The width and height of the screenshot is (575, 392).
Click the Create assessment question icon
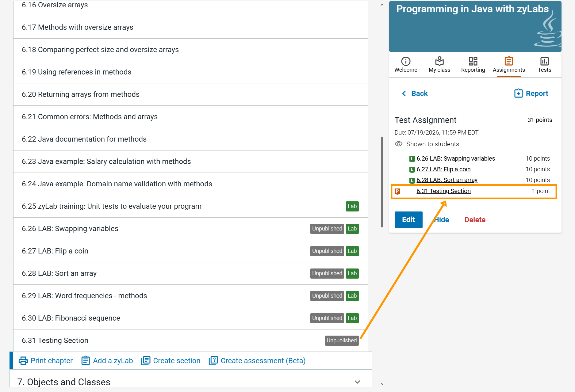tap(213, 361)
